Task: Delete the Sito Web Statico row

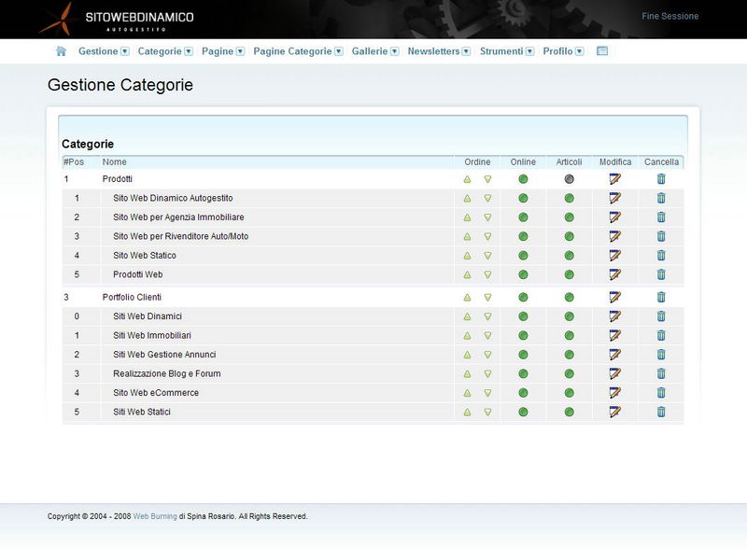Action: (x=661, y=255)
